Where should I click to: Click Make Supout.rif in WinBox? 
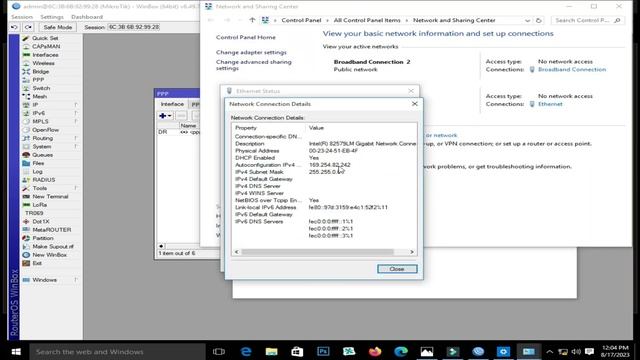53,247
